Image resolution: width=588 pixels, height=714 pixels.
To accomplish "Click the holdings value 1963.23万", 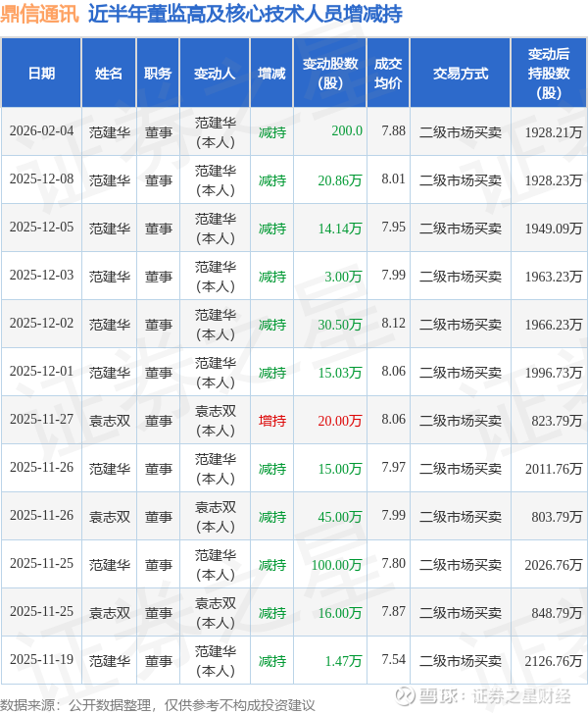I will coord(554,277).
